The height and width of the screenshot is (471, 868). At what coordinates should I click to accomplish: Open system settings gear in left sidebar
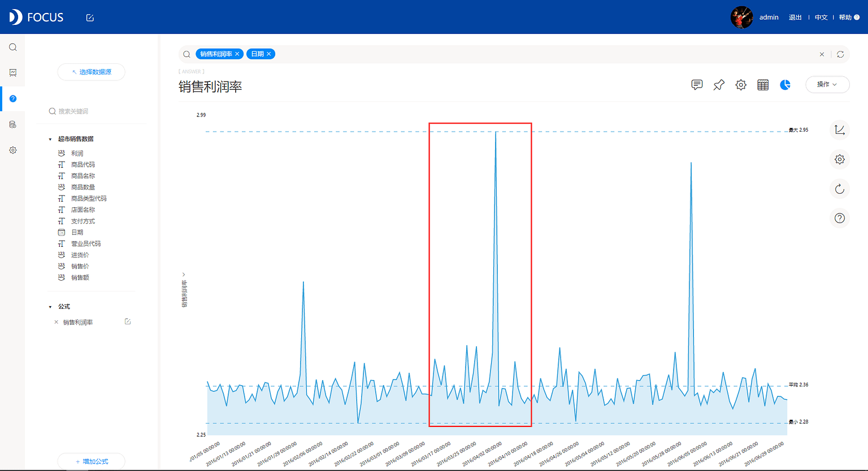coord(13,150)
